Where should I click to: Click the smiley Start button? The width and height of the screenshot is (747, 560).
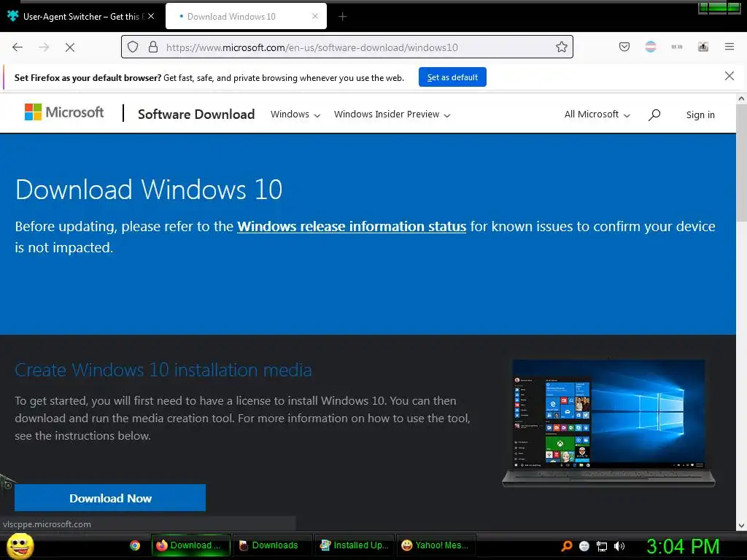(20, 545)
